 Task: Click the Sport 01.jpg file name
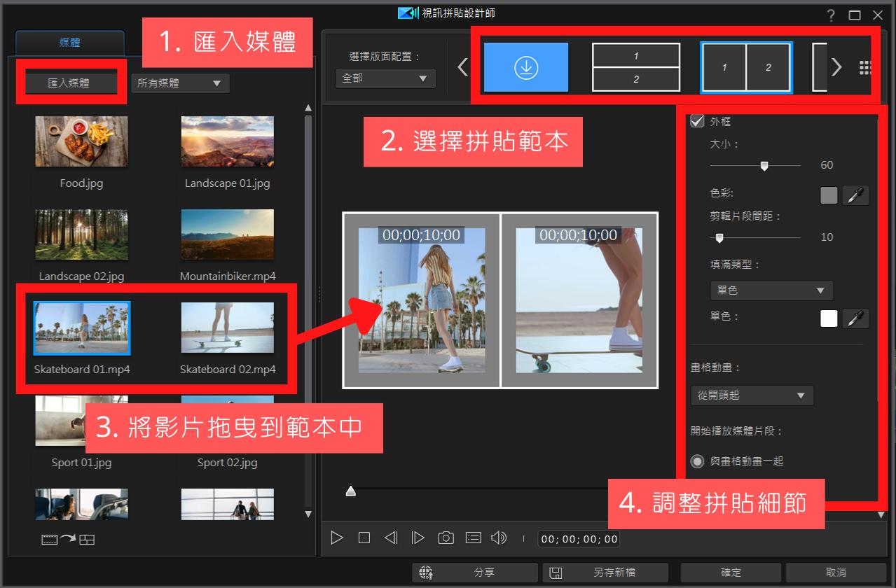point(81,463)
